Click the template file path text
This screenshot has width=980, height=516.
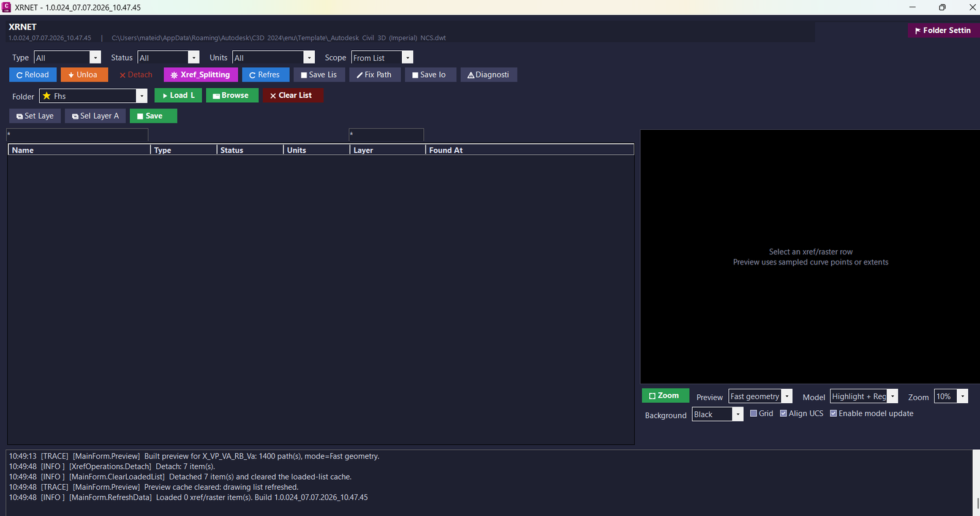coord(279,38)
